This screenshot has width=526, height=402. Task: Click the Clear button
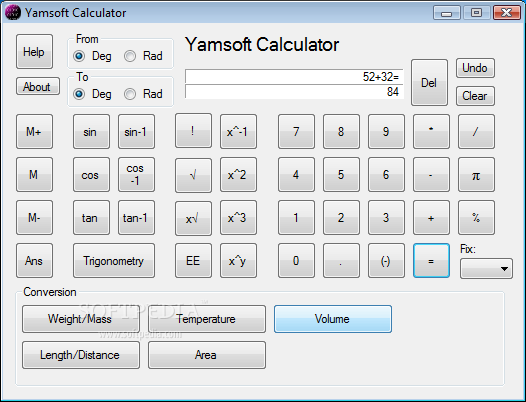pos(475,96)
